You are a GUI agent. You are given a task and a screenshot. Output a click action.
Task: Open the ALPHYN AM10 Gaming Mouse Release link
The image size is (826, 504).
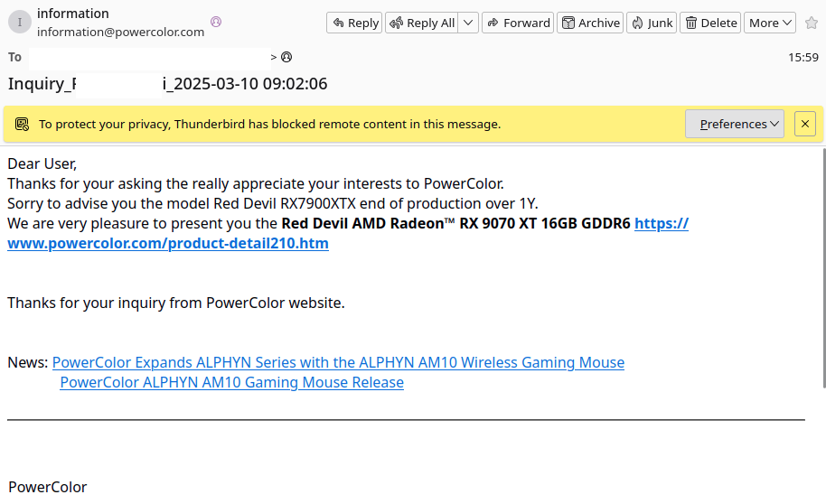tap(231, 382)
